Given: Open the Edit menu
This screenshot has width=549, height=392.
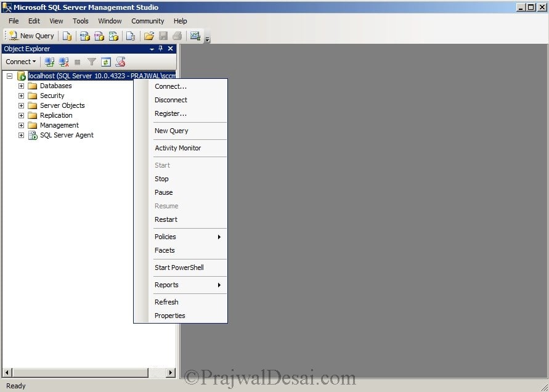Looking at the screenshot, I should 34,21.
